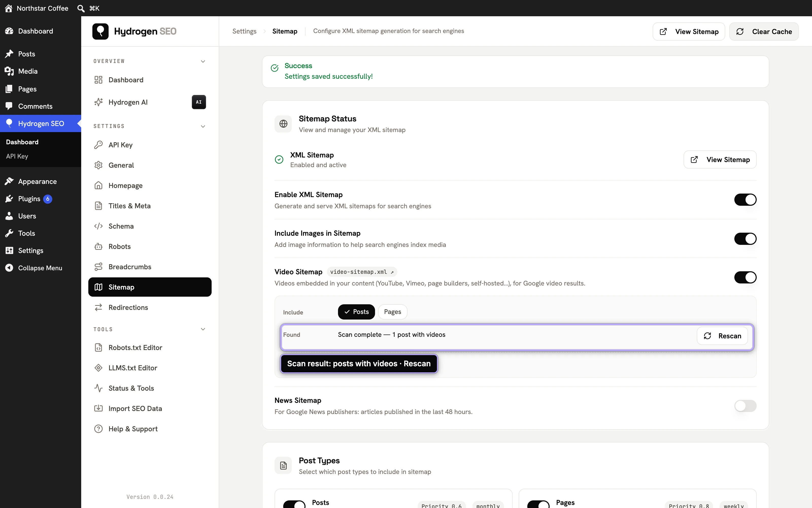Click the header View Sitemap button
The width and height of the screenshot is (812, 508).
click(x=688, y=31)
